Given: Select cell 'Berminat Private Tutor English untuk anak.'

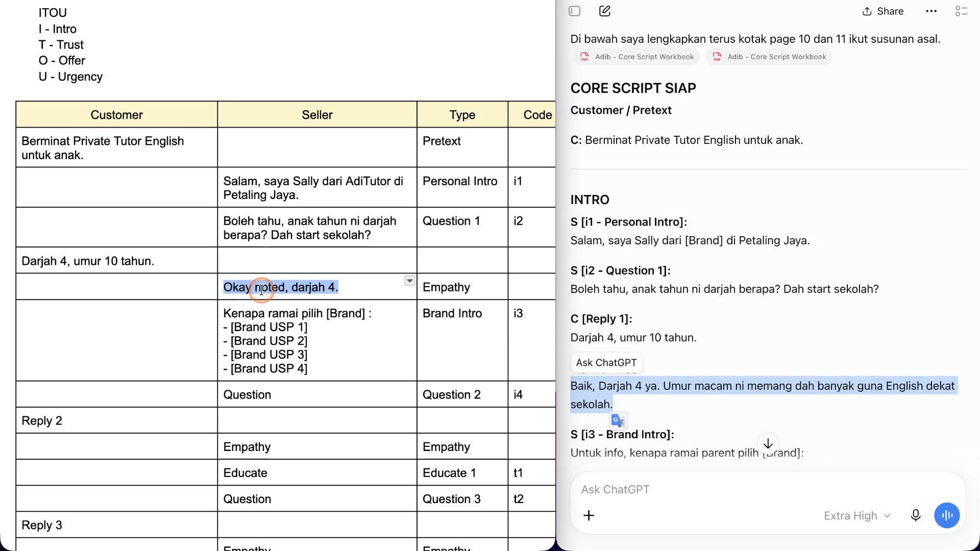Looking at the screenshot, I should (x=117, y=148).
